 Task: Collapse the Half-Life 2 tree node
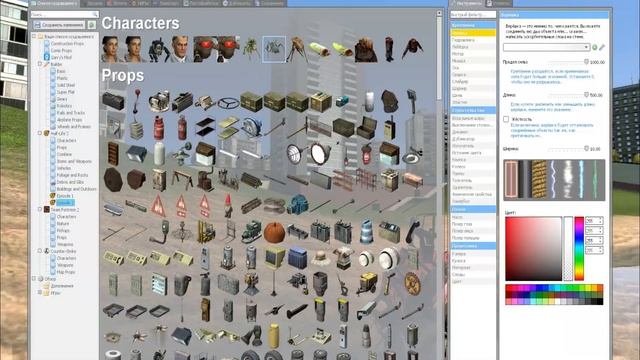pyautogui.click(x=40, y=133)
